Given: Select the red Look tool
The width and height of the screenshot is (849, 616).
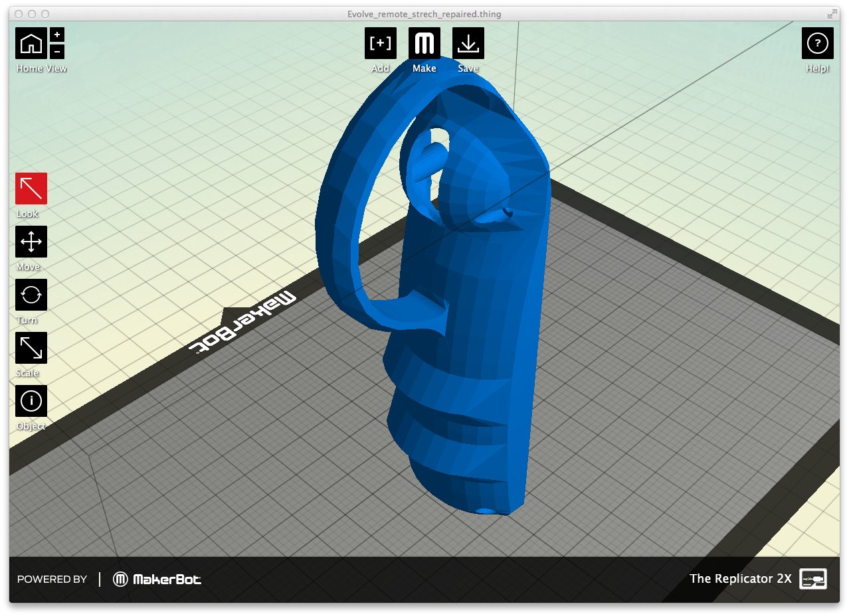Looking at the screenshot, I should (x=31, y=189).
